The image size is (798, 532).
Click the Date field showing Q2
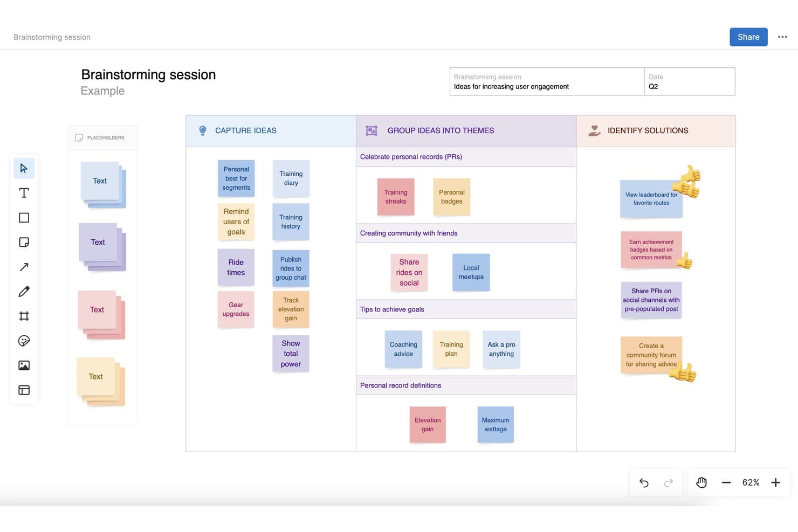pos(690,82)
